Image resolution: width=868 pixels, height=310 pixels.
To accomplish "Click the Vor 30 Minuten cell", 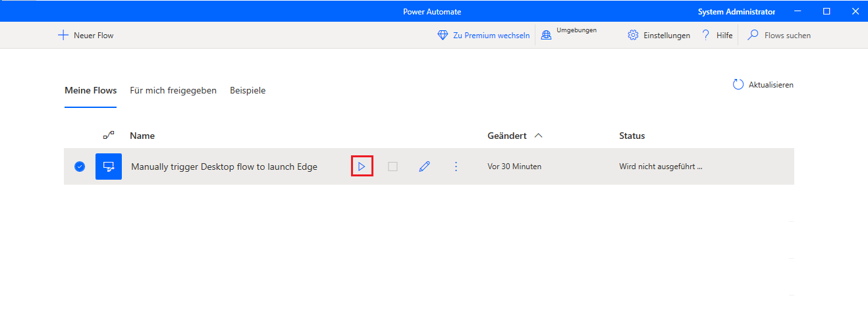I will pyautogui.click(x=514, y=167).
